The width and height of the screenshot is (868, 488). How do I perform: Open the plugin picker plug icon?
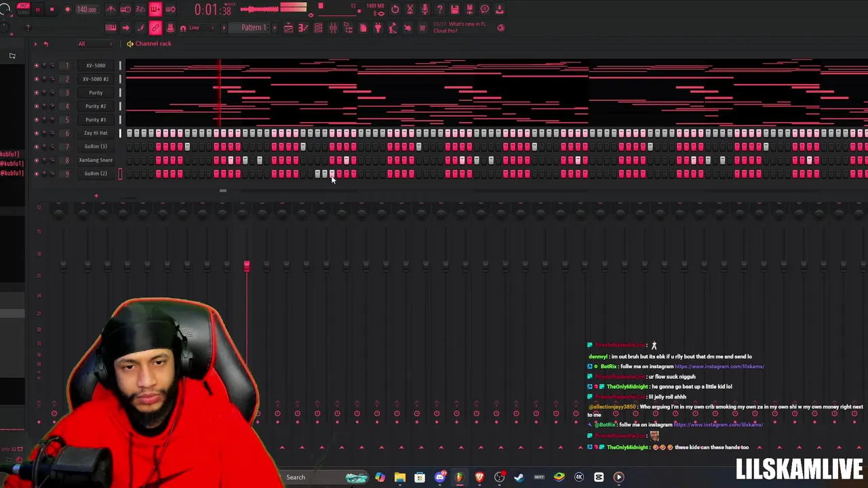pos(378,28)
